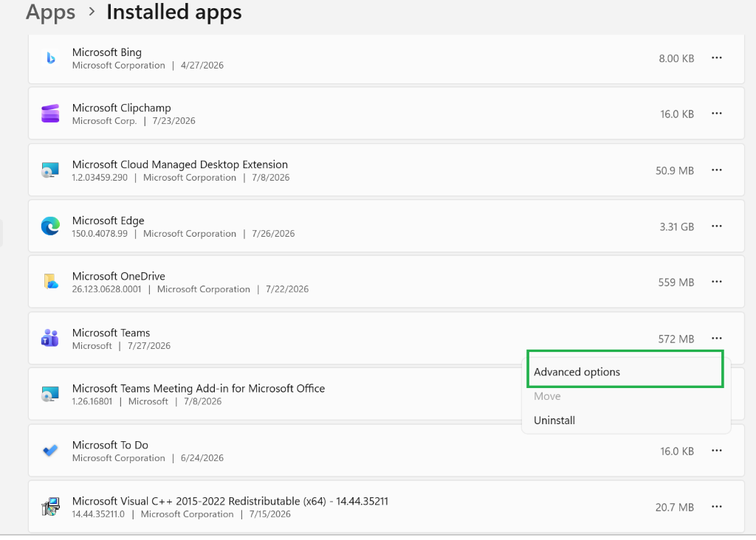The height and width of the screenshot is (540, 756).
Task: Click the Microsoft Teams app name
Action: (x=111, y=333)
